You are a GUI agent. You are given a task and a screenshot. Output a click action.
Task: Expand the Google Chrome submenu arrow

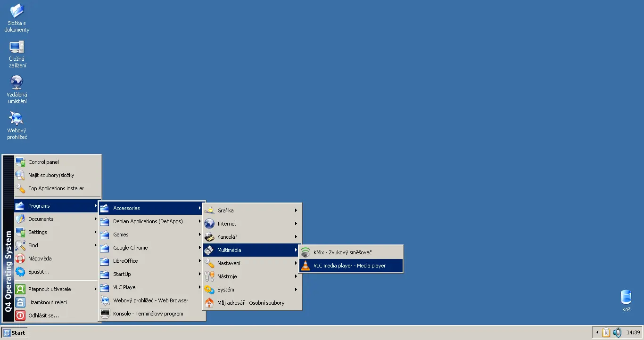pyautogui.click(x=200, y=248)
